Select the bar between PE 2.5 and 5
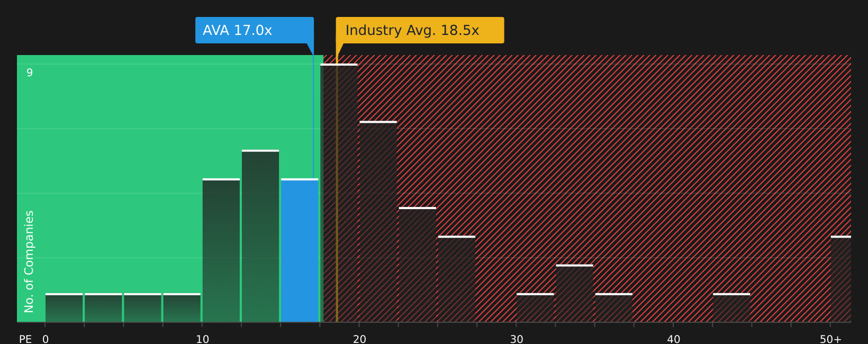The image size is (868, 344). pyautogui.click(x=103, y=307)
